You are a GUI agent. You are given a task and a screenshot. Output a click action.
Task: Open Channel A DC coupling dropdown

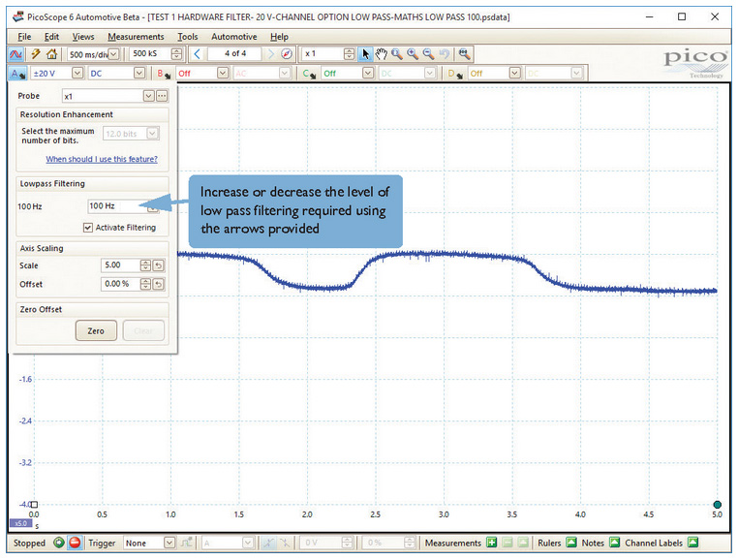coord(139,73)
